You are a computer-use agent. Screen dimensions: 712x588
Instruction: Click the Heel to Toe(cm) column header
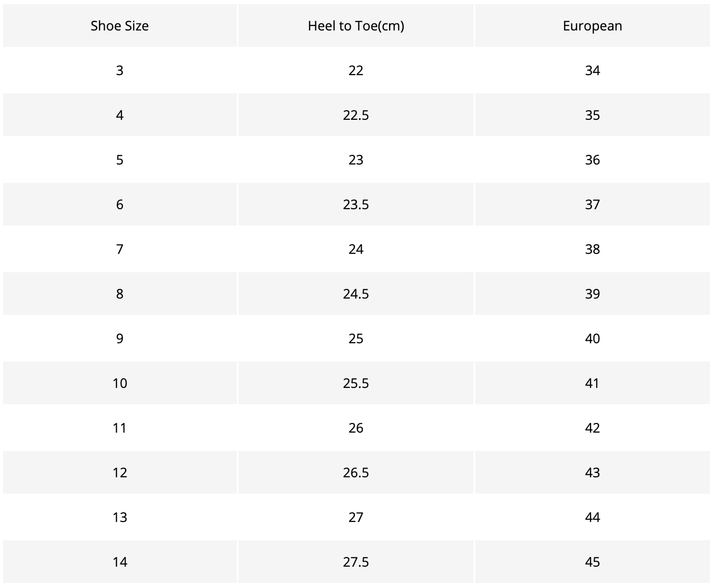tap(356, 26)
